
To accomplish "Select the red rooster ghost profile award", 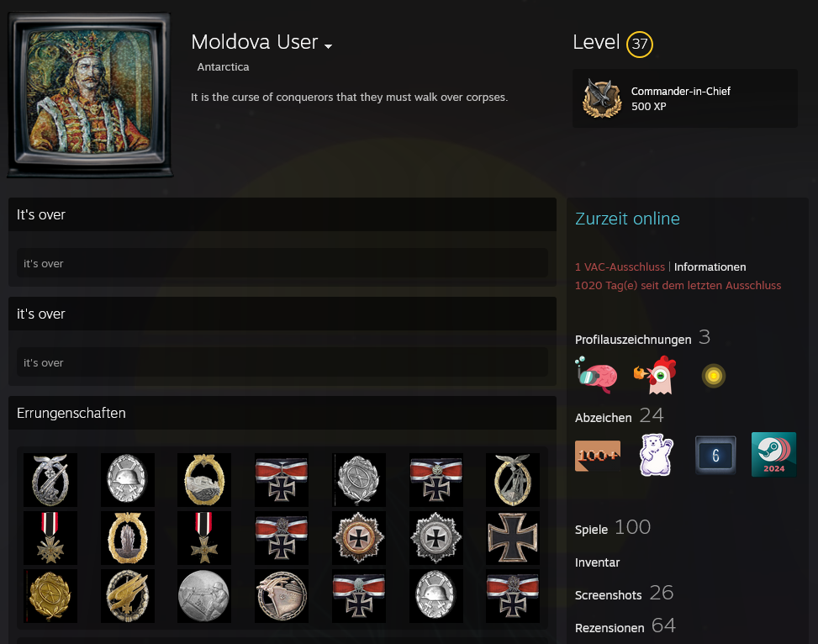I will coord(656,375).
